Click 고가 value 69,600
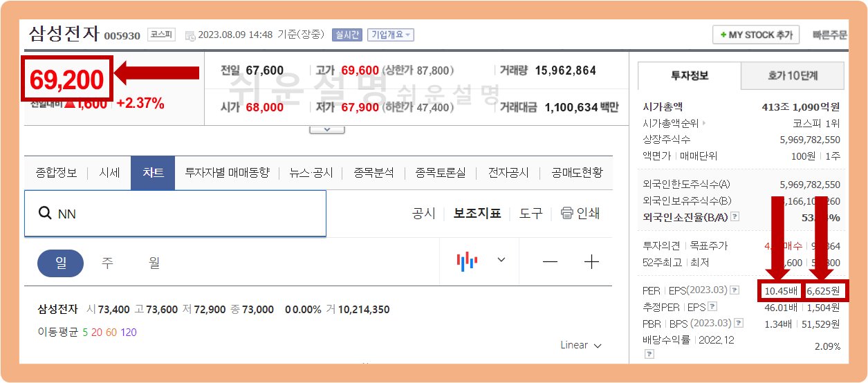868x383 pixels. pyautogui.click(x=360, y=71)
